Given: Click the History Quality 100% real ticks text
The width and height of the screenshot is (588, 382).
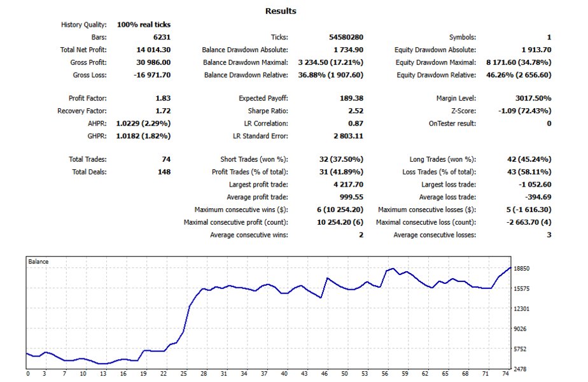Looking at the screenshot, I should (144, 24).
